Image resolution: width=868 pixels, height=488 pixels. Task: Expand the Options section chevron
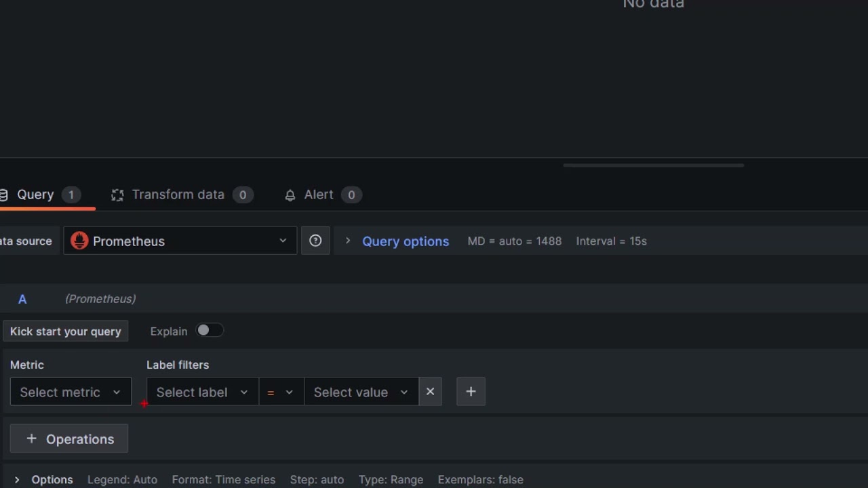(17, 480)
